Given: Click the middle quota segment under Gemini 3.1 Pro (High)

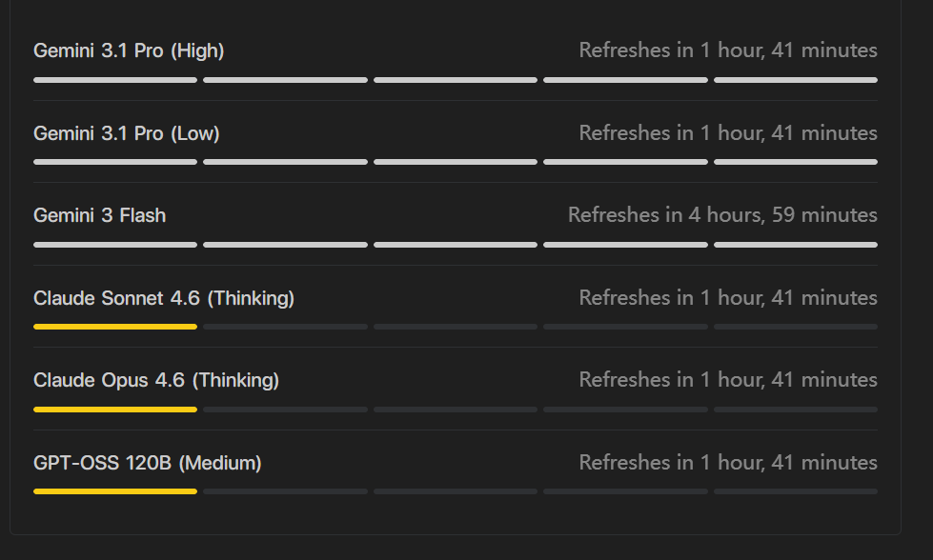Looking at the screenshot, I should pos(456,80).
